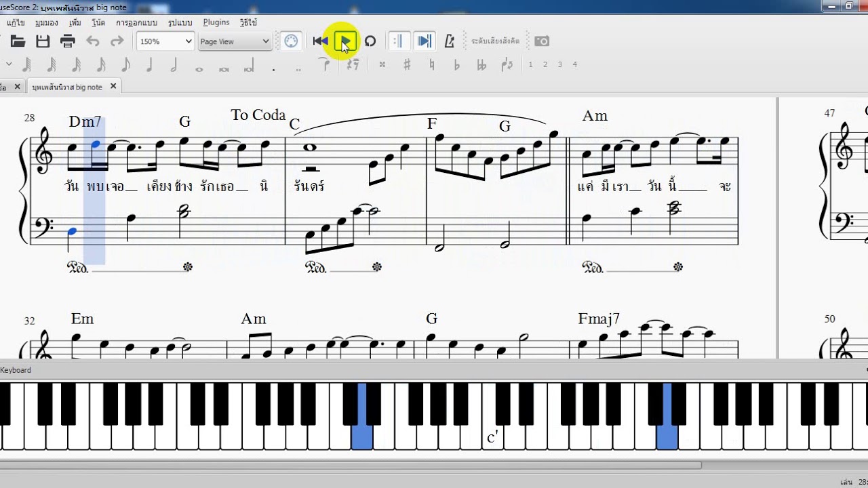Apply double flat accidental
The height and width of the screenshot is (488, 868).
(481, 64)
